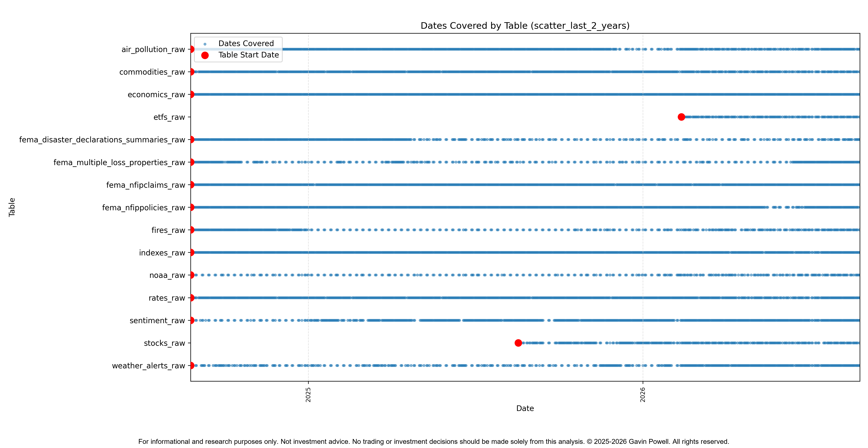Select the fema_nfippolicies_raw axis label
Viewport: 868px width, 448px height.
tap(144, 208)
